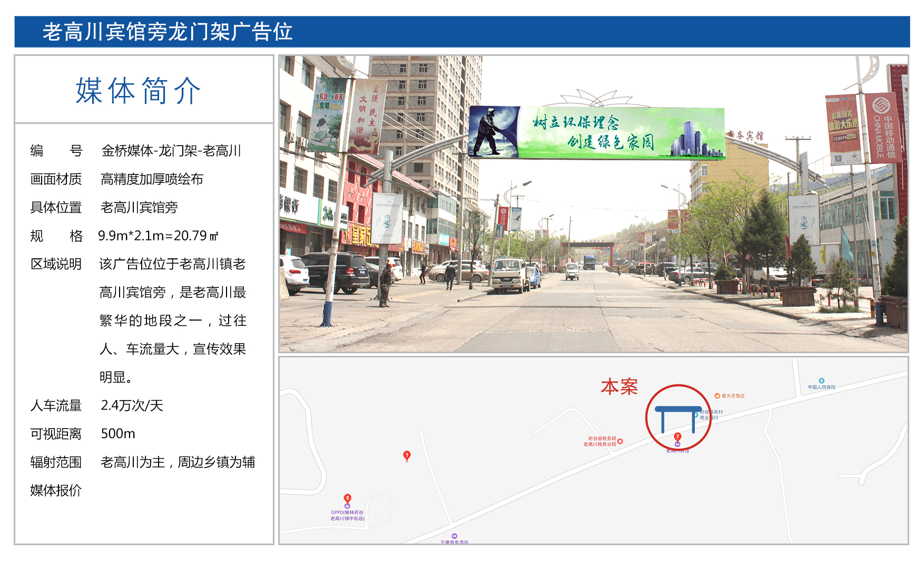Click the 老高川为主，周边乡镇为辅 coverage text
Image resolution: width=924 pixels, height=561 pixels.
(178, 462)
